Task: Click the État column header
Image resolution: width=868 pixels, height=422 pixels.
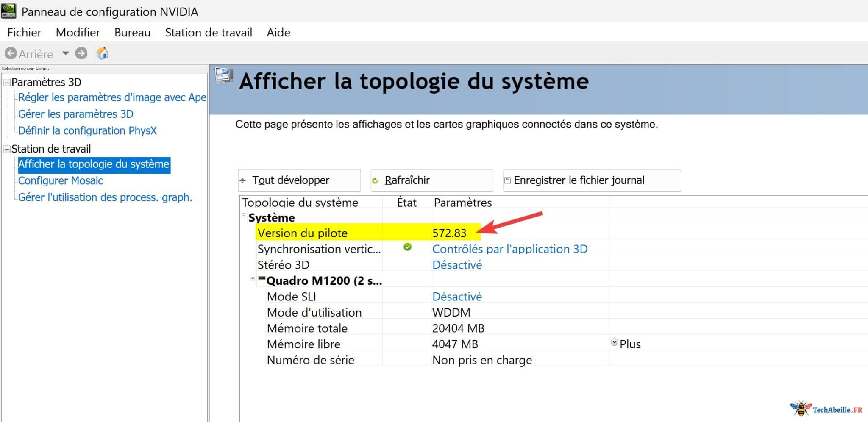Action: (407, 203)
